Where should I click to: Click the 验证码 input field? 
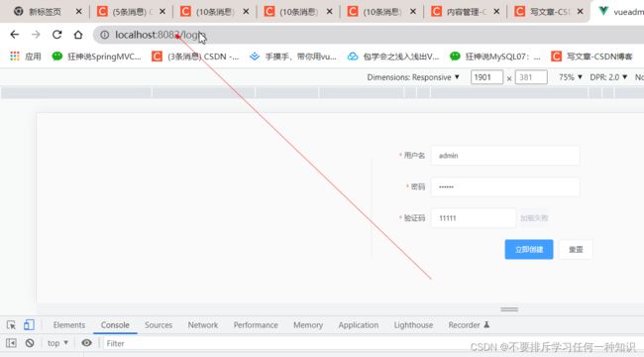474,218
